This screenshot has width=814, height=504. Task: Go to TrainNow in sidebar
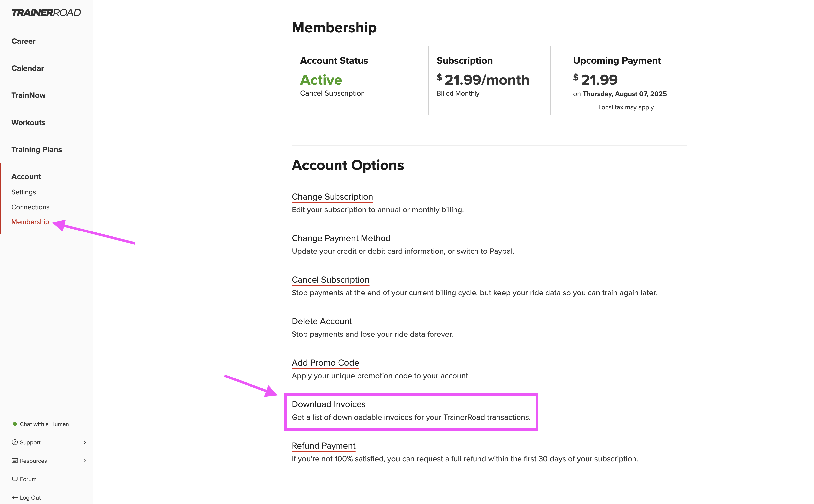coord(28,95)
